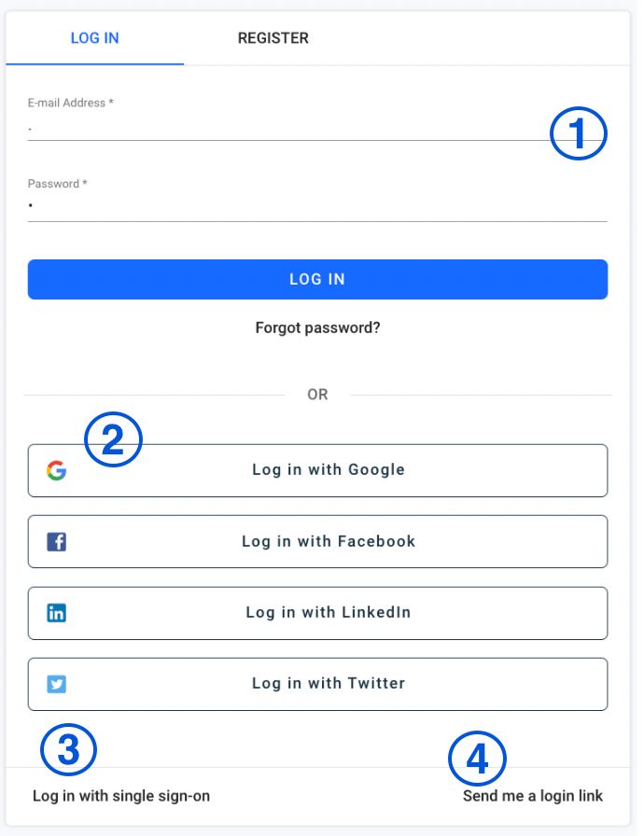Viewport: 644px width, 836px height.
Task: Click the circled number 2 annotation
Action: pyautogui.click(x=113, y=439)
